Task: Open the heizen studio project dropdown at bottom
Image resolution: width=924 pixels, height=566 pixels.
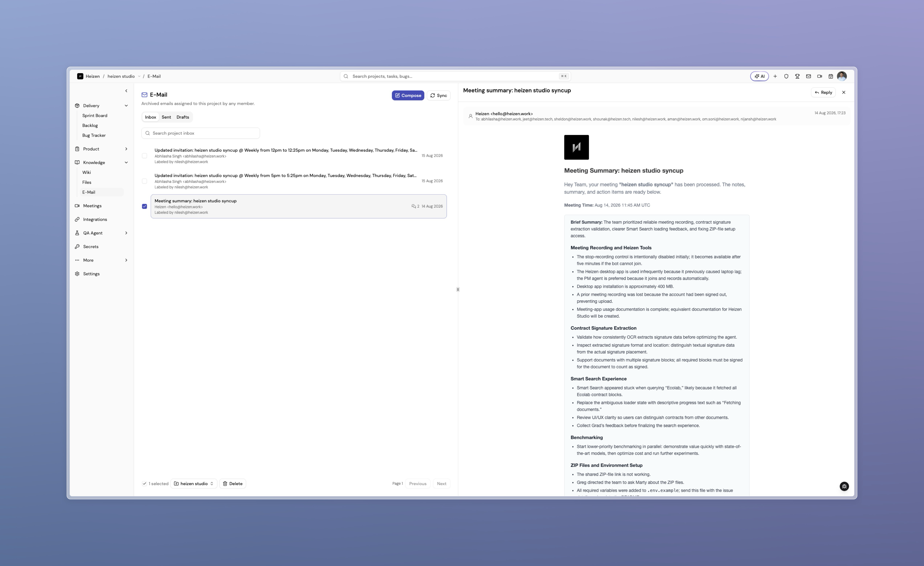Action: click(194, 484)
